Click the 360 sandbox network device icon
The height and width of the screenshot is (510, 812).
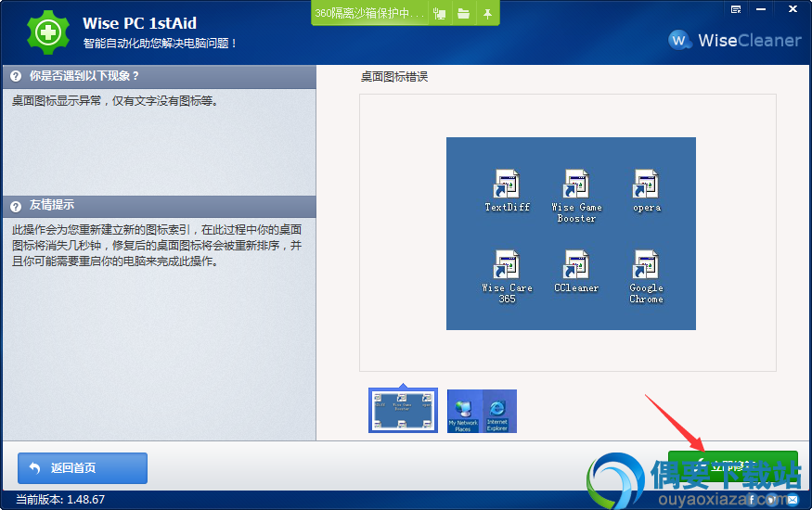pyautogui.click(x=440, y=14)
